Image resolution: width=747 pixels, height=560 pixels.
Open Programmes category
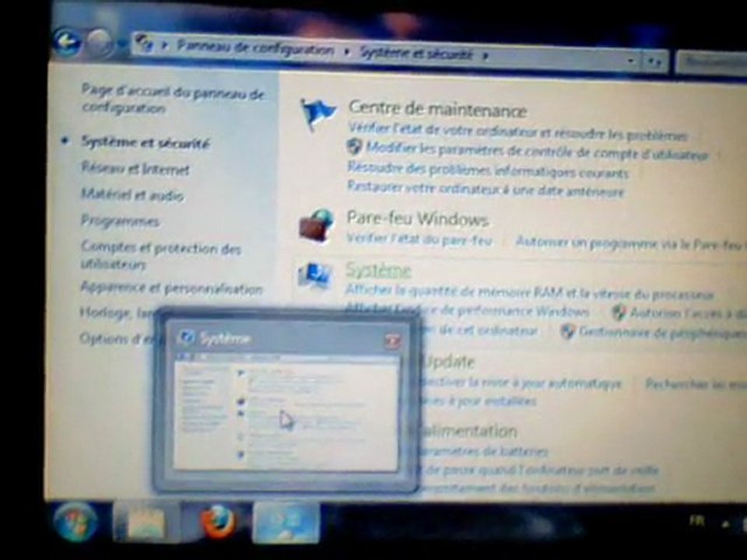pos(120,221)
